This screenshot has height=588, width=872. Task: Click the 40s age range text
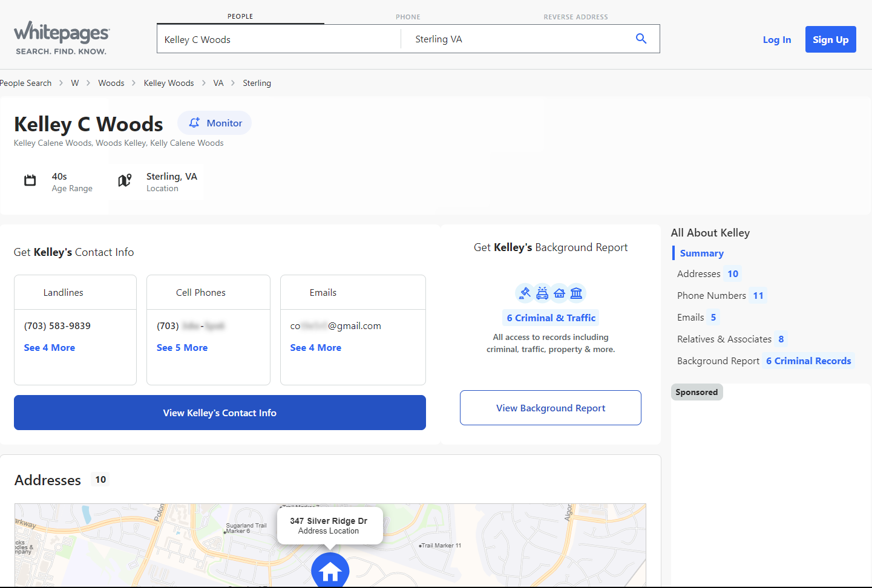click(x=59, y=177)
